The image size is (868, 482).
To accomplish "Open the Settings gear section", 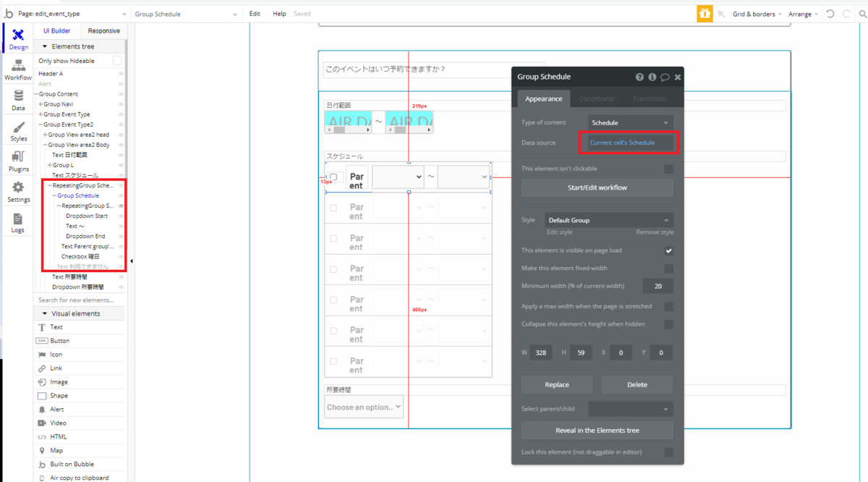I will tap(18, 192).
